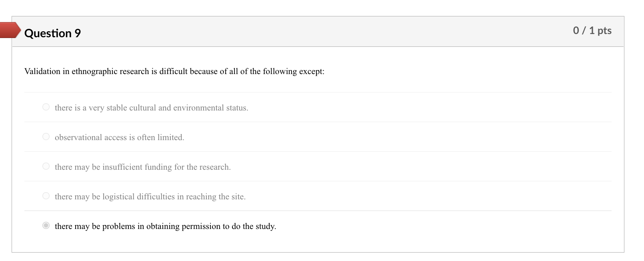Click the 'observational access is often limited' label

pos(119,137)
